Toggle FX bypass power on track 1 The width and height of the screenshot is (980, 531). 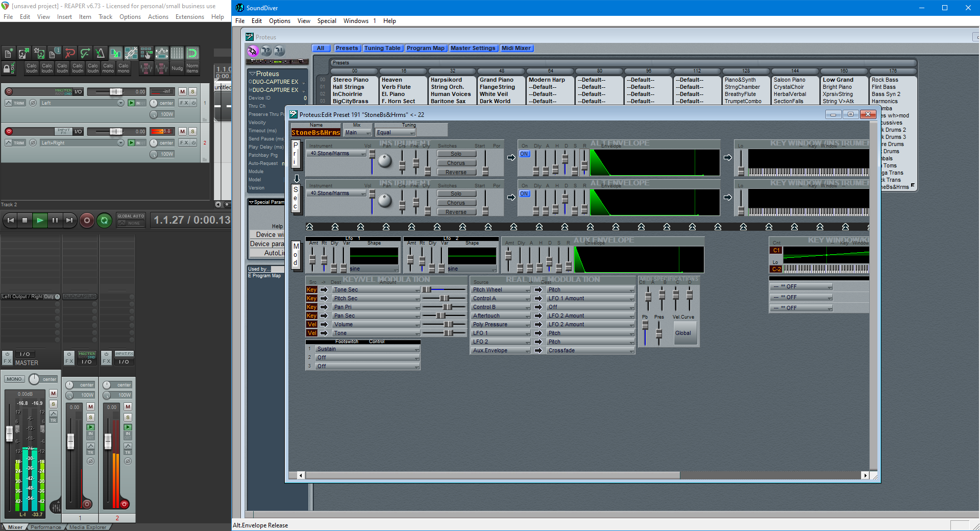(193, 103)
